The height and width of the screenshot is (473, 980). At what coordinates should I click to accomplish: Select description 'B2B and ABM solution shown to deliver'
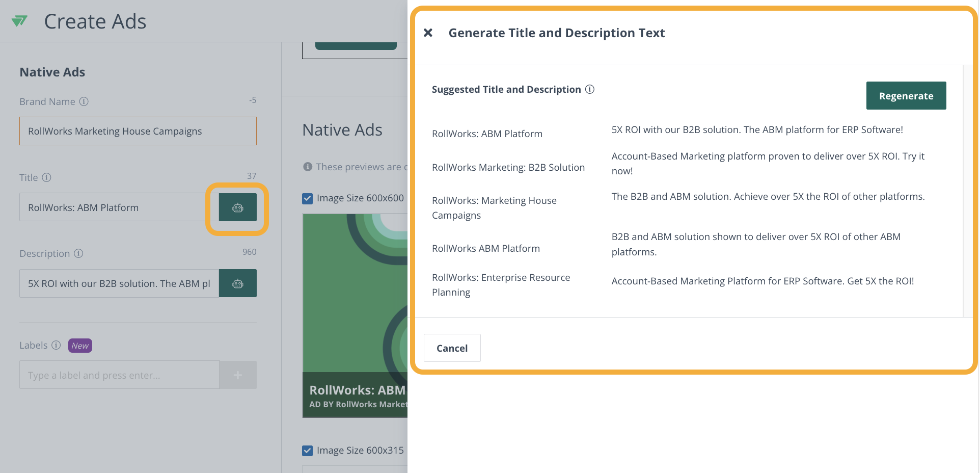click(x=756, y=244)
